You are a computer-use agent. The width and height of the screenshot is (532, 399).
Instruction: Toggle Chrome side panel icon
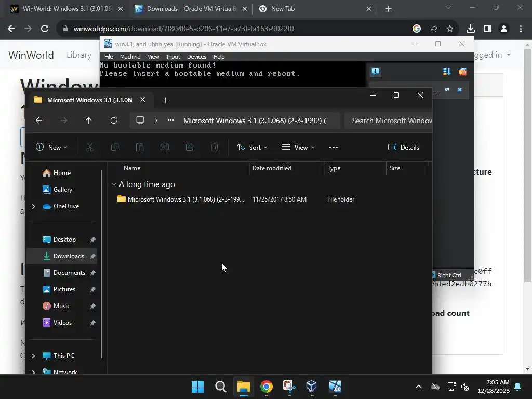coord(487,29)
